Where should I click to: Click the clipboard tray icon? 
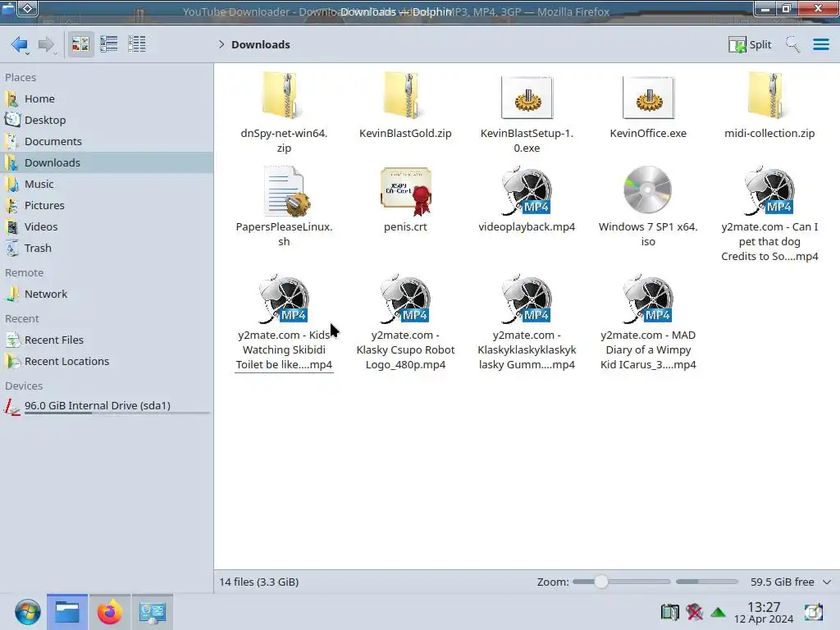click(x=669, y=612)
